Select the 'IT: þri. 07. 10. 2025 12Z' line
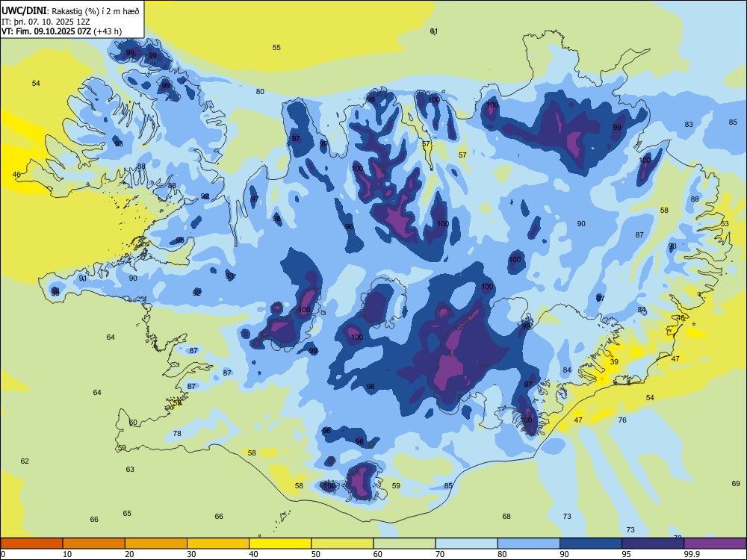This screenshot has width=747, height=560. point(46,22)
